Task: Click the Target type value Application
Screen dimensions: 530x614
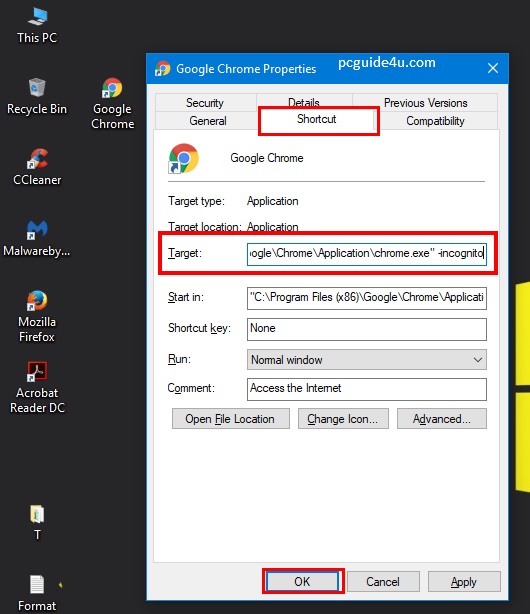Action: tap(273, 201)
